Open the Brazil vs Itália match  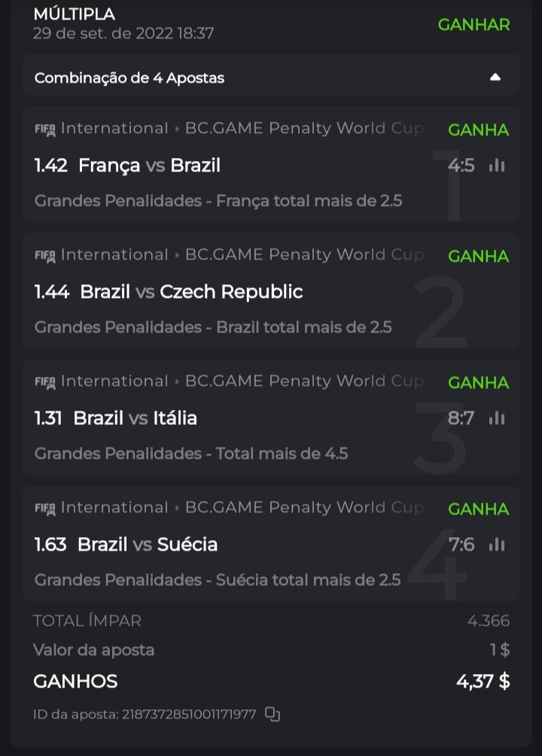coord(135,418)
